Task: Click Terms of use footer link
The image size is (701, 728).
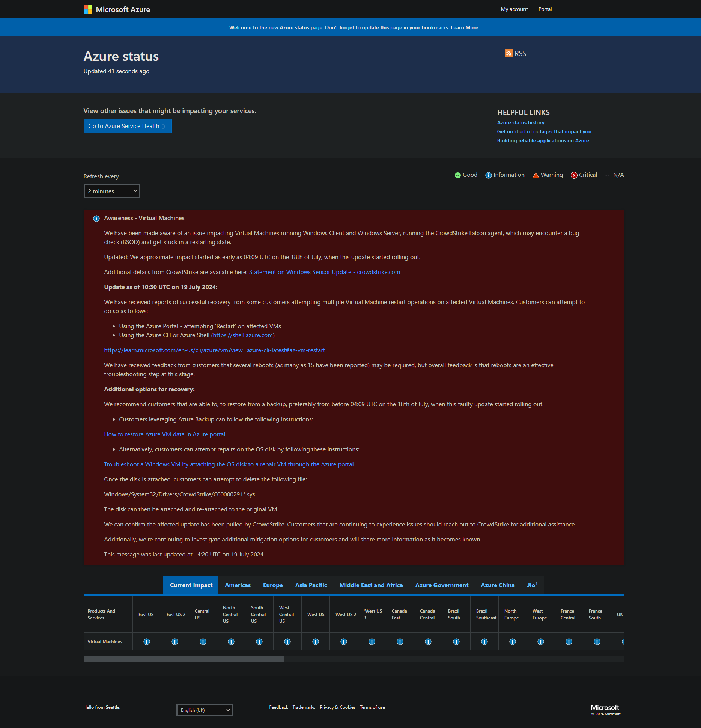Action: [372, 707]
